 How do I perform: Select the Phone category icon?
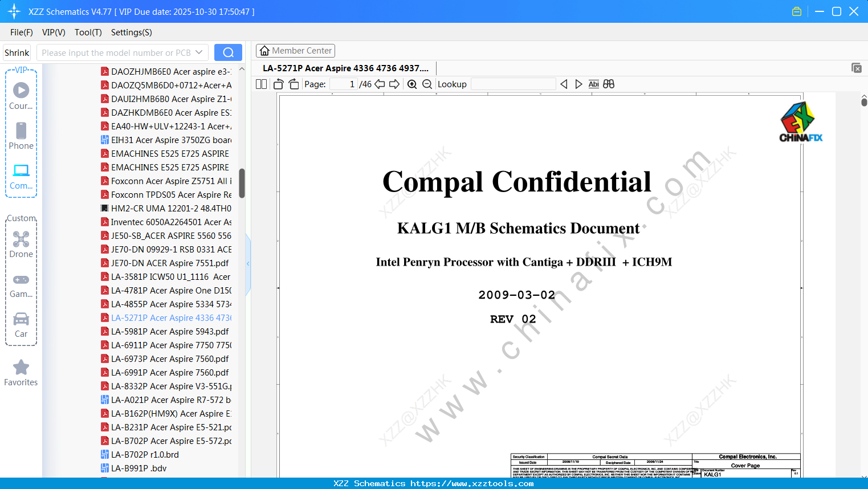(x=21, y=136)
